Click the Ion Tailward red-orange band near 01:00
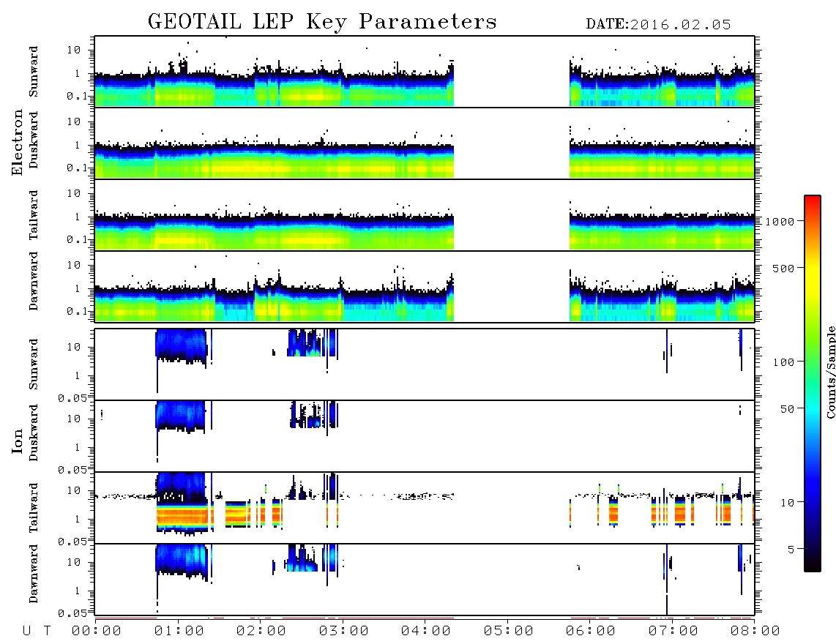The image size is (836, 644). [x=182, y=516]
